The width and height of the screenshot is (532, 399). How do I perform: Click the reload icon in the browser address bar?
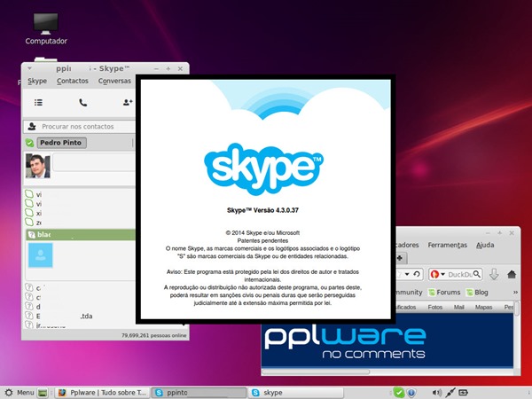tap(417, 274)
